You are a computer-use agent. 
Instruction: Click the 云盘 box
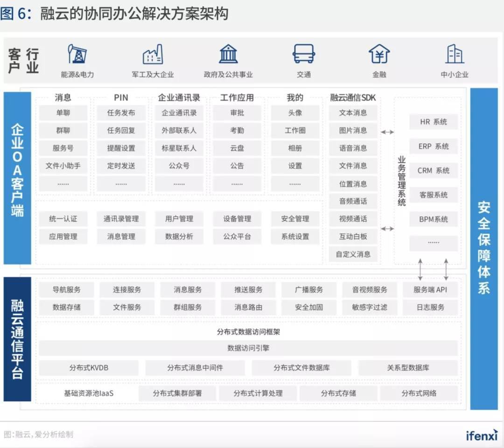coord(237,148)
